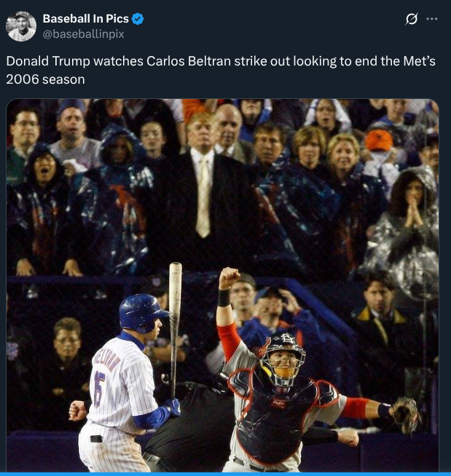Viewport: 451px width, 476px height.
Task: Open the Grok explain-this-post icon
Action: (412, 19)
